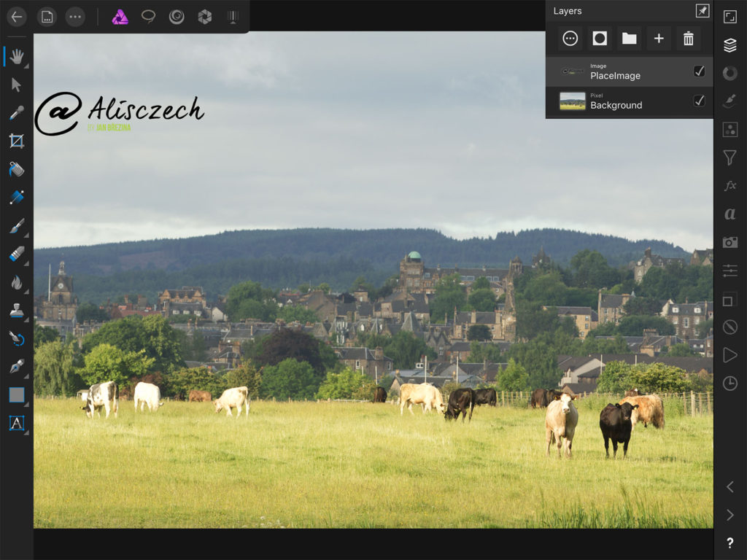Select the Move arrow tool
The height and width of the screenshot is (560, 747).
tap(16, 85)
